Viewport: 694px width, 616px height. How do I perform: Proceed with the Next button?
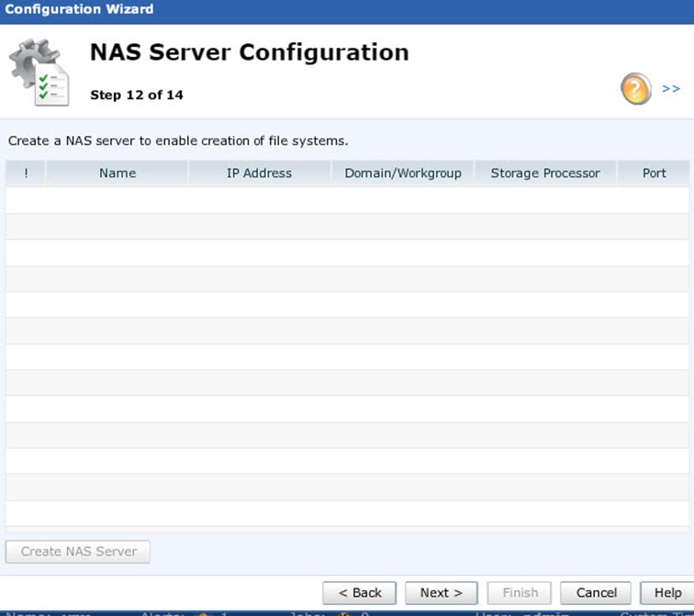click(441, 592)
